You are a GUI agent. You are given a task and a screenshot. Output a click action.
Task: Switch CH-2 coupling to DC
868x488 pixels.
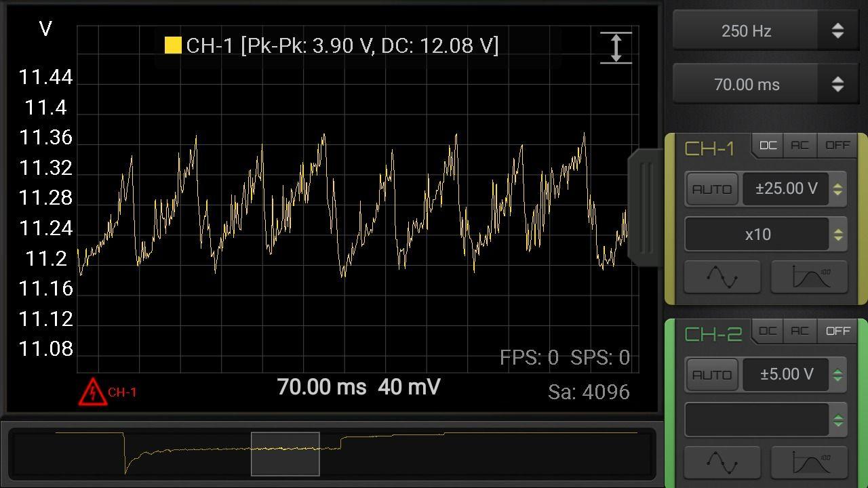click(x=767, y=331)
